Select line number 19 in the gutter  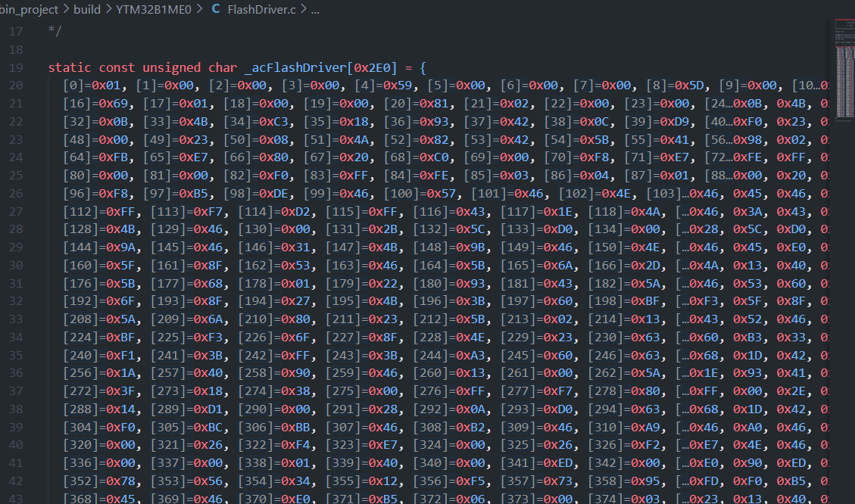16,67
